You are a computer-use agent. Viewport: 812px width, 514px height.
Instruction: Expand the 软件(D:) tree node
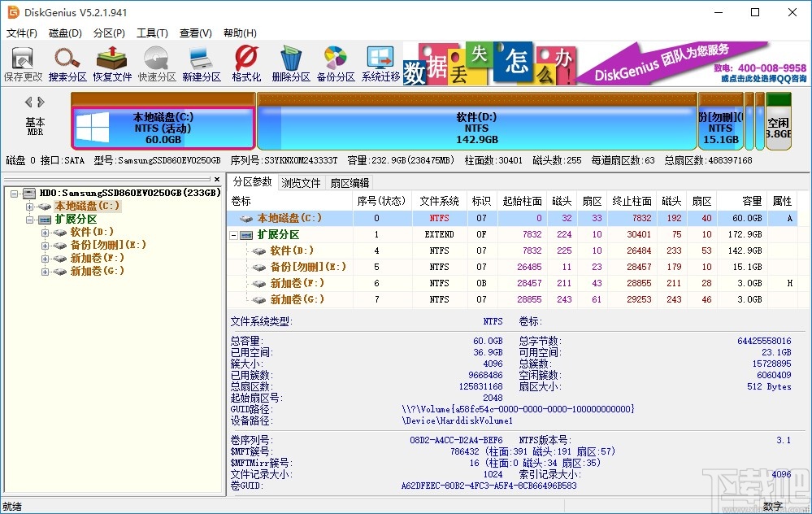(45, 233)
